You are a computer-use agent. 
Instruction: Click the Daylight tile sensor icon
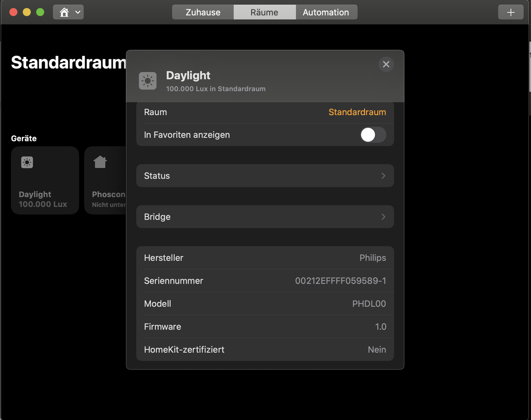tap(27, 162)
